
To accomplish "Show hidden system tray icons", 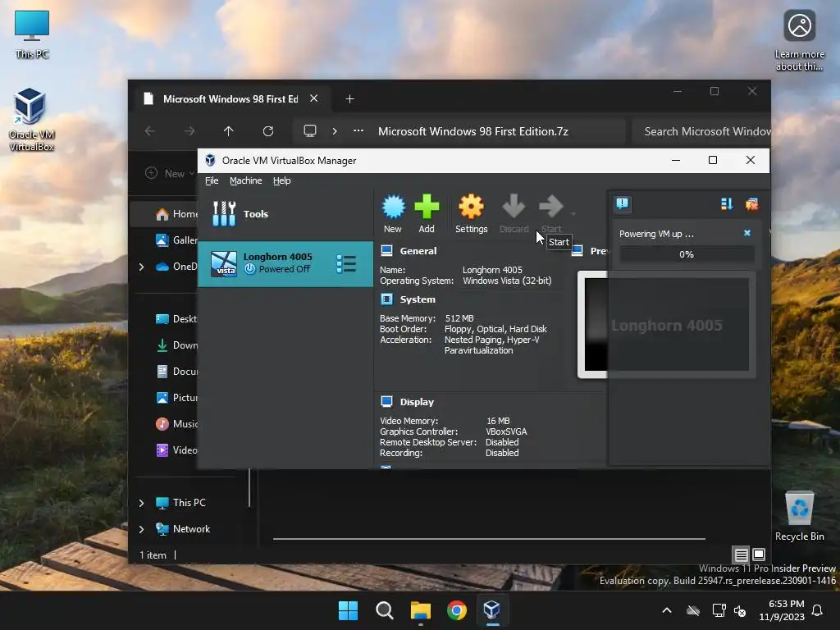I will point(667,610).
